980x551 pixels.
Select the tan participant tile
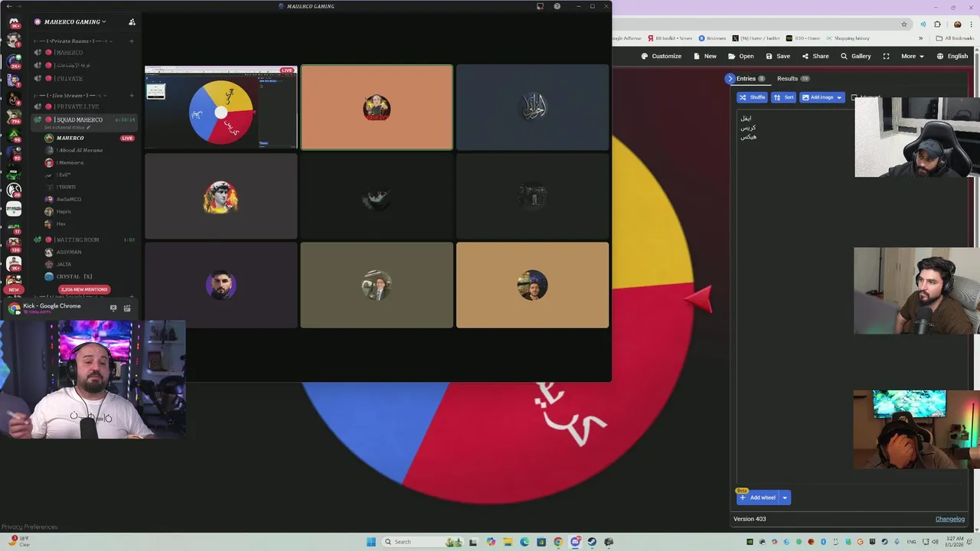point(532,285)
